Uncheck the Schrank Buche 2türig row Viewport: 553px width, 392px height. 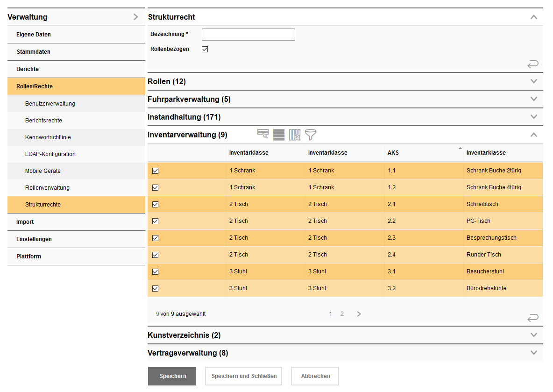tap(155, 171)
